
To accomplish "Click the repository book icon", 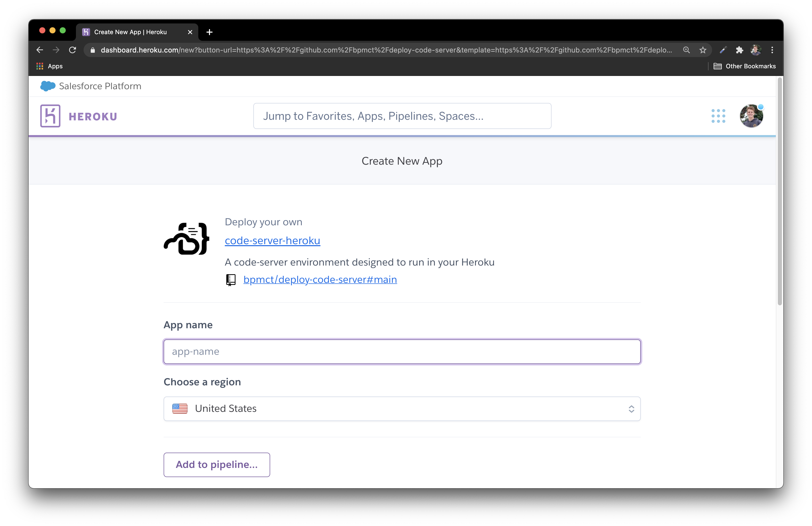I will 231,280.
